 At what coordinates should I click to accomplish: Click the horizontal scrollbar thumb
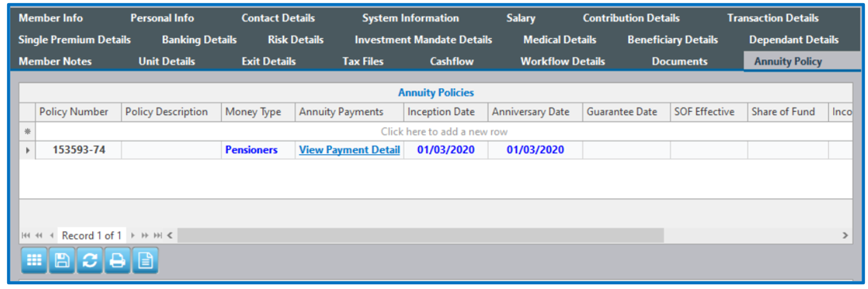420,235
